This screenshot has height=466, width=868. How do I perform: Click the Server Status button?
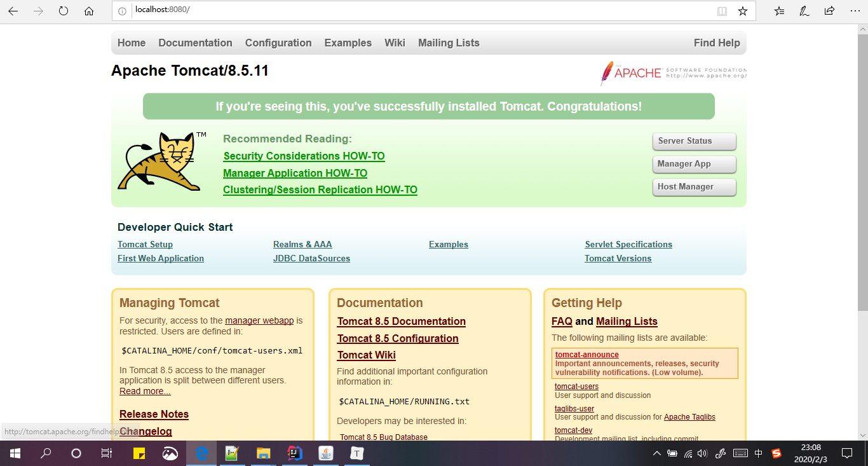tap(694, 141)
